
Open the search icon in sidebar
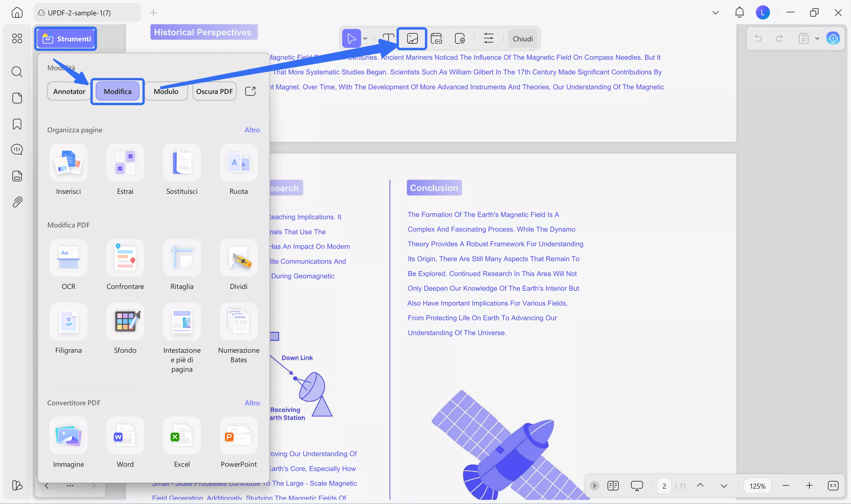(x=17, y=72)
